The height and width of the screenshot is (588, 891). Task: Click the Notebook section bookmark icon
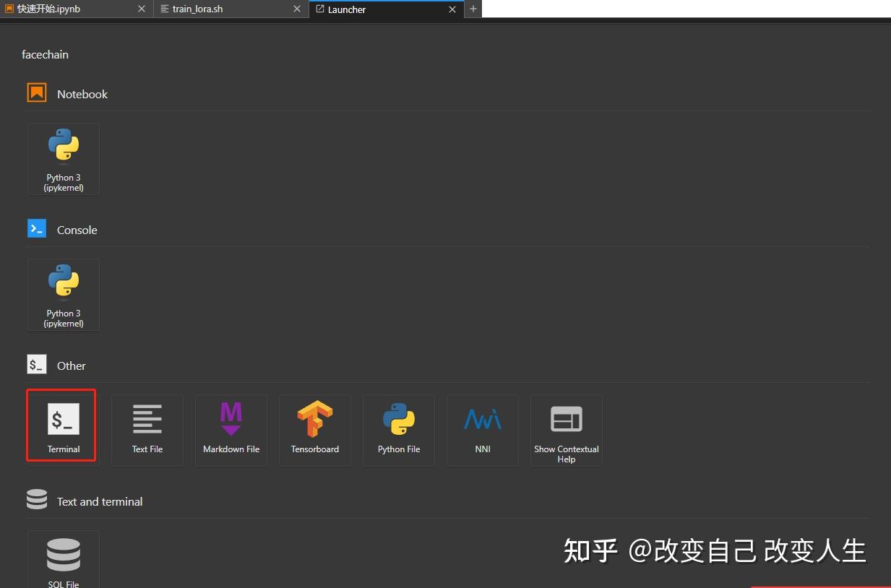pyautogui.click(x=36, y=92)
